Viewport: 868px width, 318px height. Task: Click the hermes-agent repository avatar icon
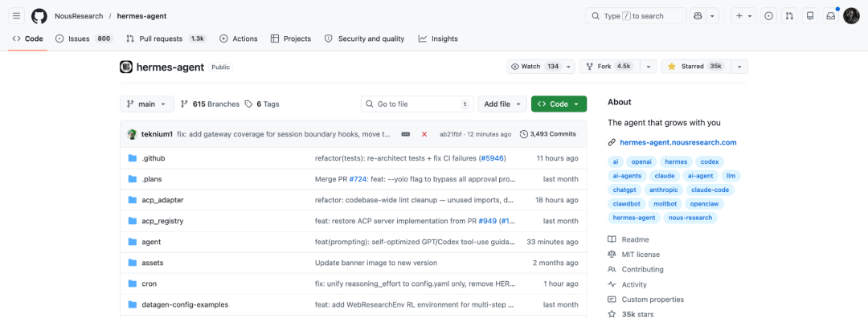tap(126, 67)
